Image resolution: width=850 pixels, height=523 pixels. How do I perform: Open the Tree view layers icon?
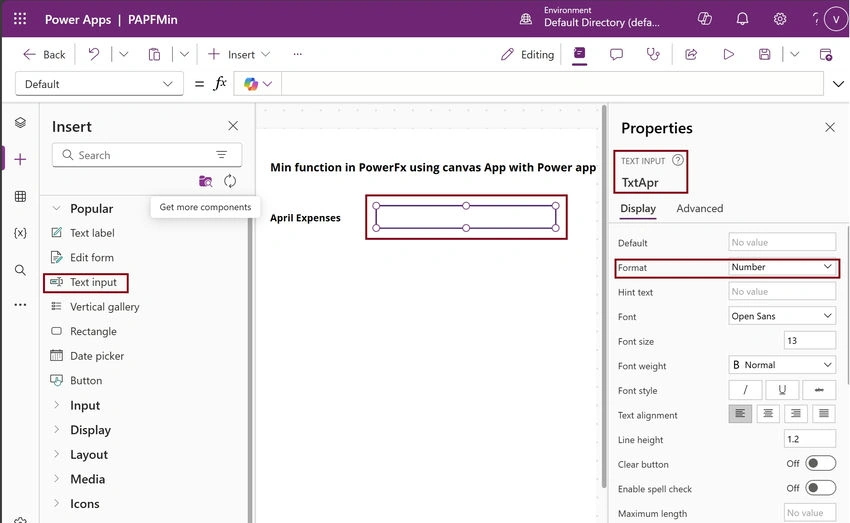click(x=20, y=122)
